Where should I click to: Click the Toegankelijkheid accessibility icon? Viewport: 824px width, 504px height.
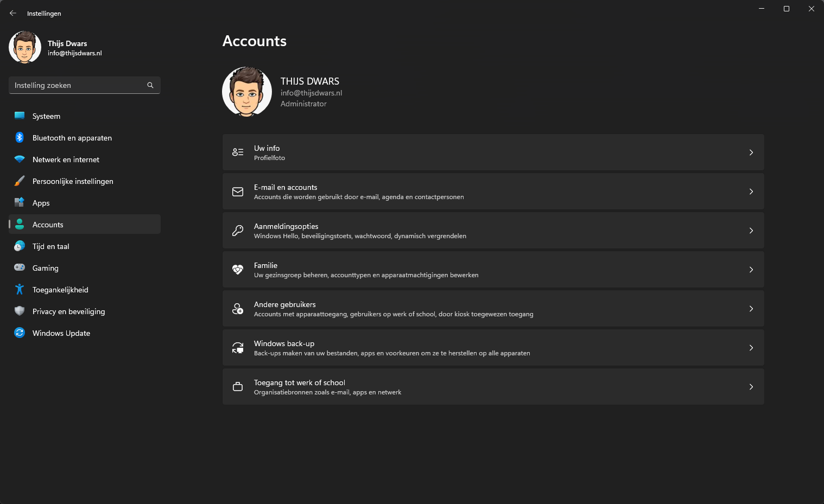[20, 290]
